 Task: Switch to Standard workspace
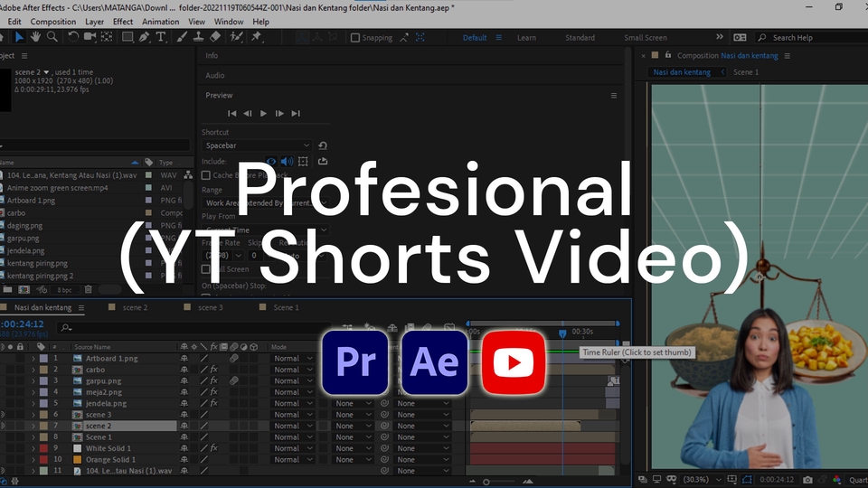pos(580,38)
